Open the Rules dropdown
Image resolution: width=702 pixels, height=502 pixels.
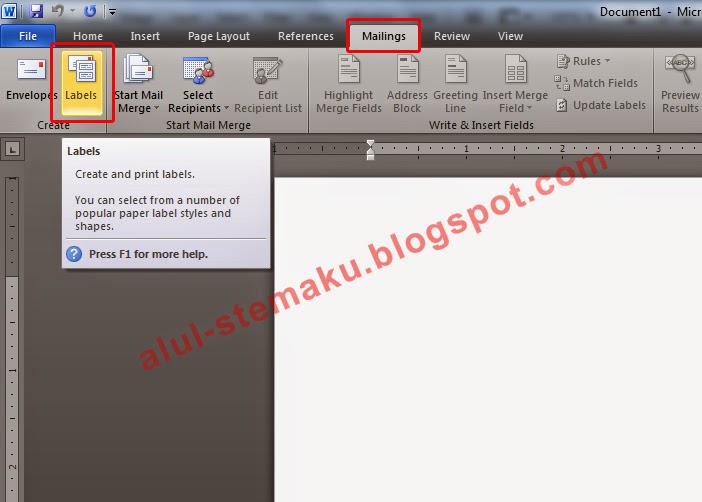click(x=583, y=61)
